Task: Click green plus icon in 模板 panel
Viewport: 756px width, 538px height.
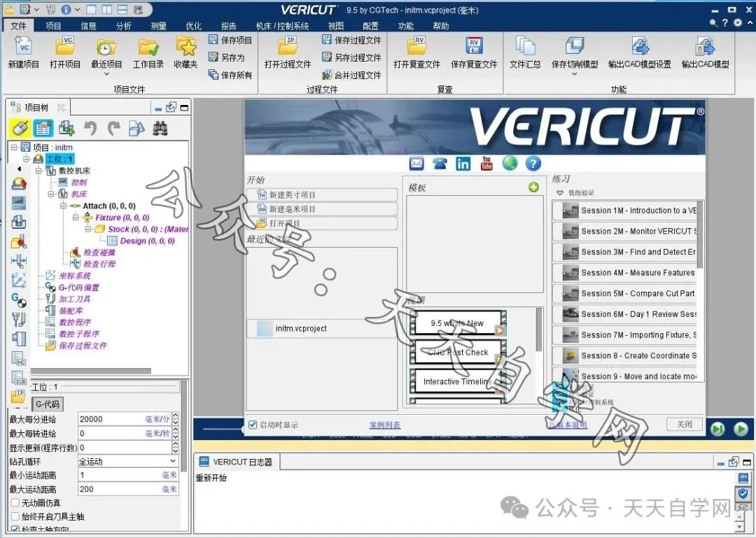Action: pyautogui.click(x=533, y=187)
